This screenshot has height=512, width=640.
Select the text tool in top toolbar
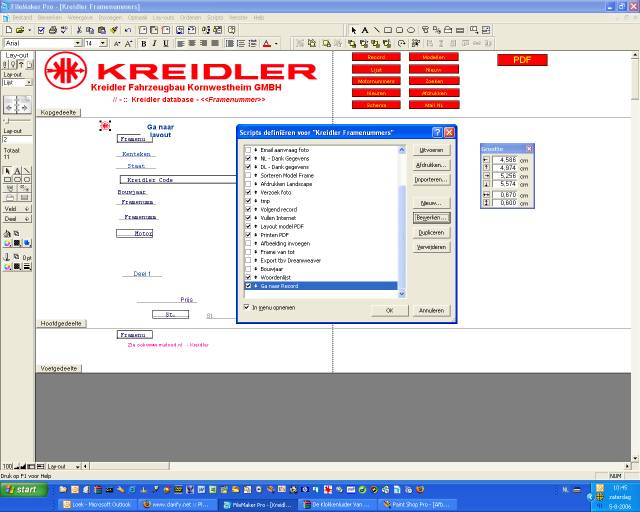364,30
